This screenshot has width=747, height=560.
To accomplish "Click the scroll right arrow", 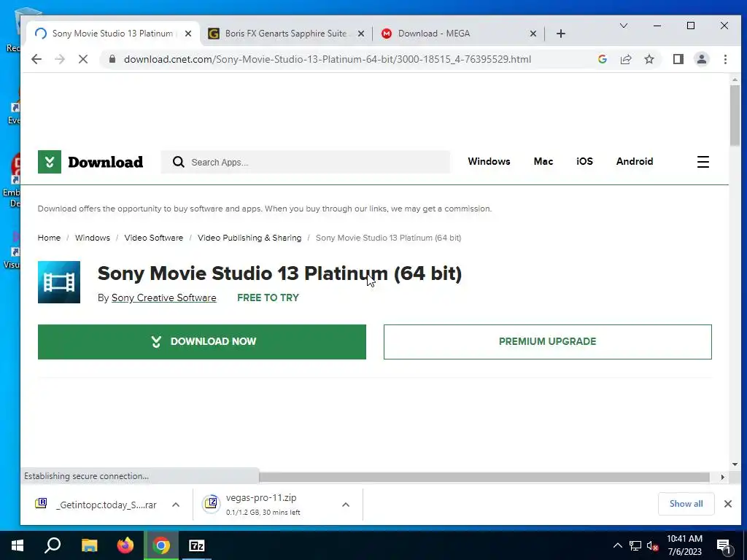I will click(722, 477).
